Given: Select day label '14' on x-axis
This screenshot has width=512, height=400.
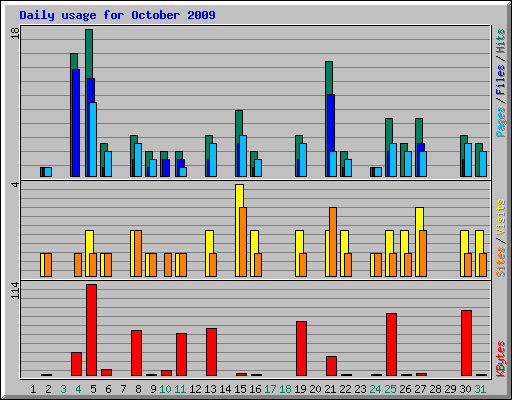Looking at the screenshot, I should click(x=225, y=389).
